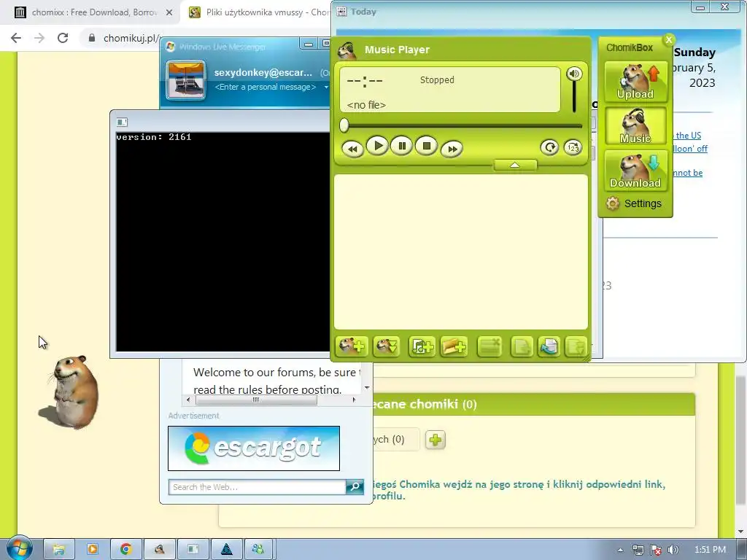Click the console window system menu icon

(x=122, y=122)
